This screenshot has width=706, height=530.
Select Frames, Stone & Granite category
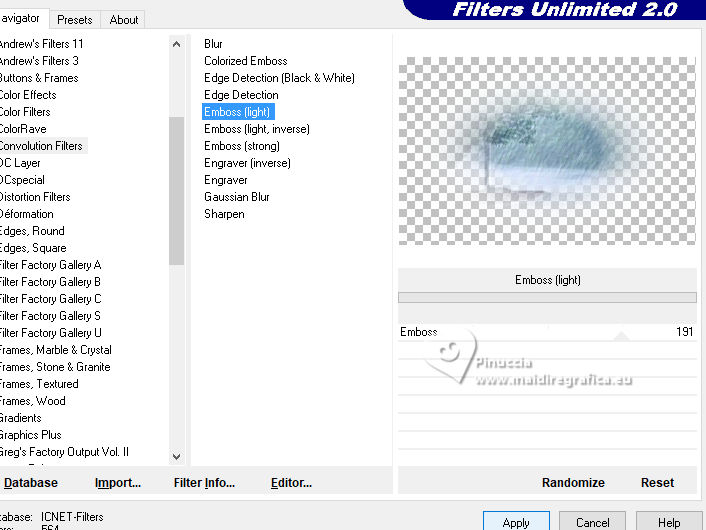tap(55, 367)
